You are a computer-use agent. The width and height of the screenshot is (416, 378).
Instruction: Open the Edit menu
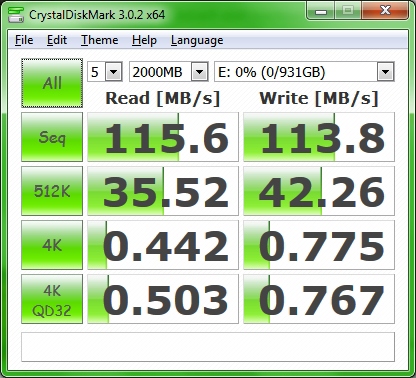pyautogui.click(x=57, y=40)
